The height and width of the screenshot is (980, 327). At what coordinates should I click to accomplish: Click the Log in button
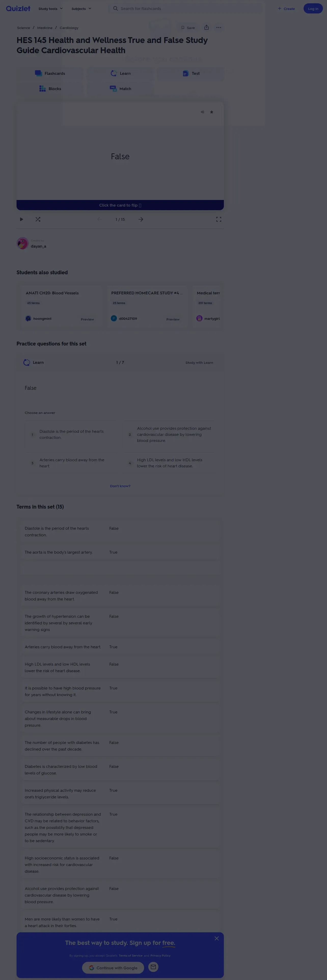click(x=312, y=9)
